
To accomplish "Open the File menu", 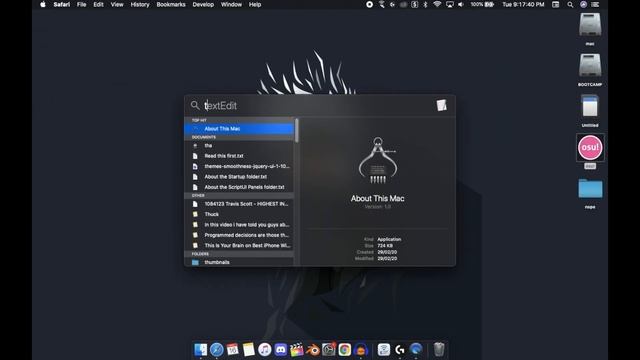I will pyautogui.click(x=82, y=4).
